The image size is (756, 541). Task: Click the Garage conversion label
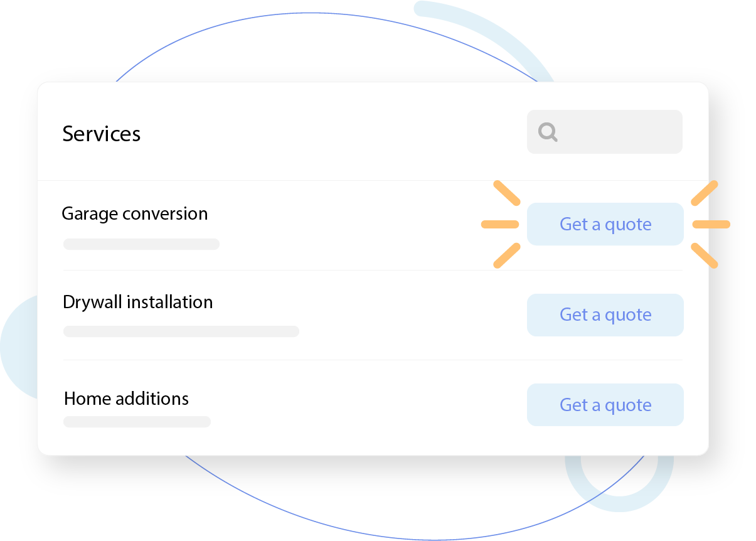pos(135,213)
